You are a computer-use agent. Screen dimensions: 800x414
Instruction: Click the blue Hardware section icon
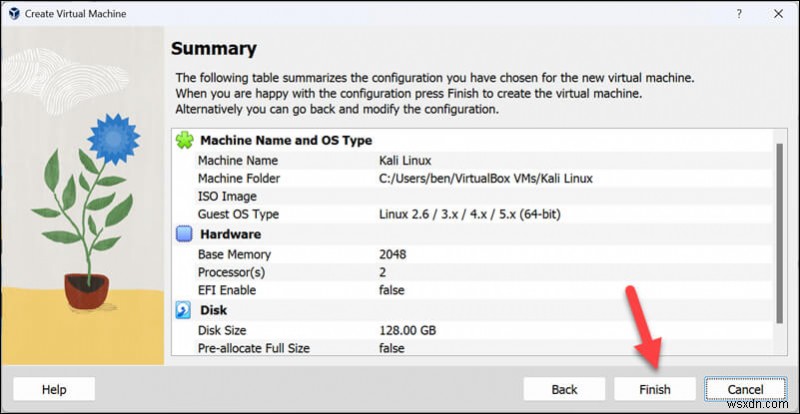click(184, 234)
